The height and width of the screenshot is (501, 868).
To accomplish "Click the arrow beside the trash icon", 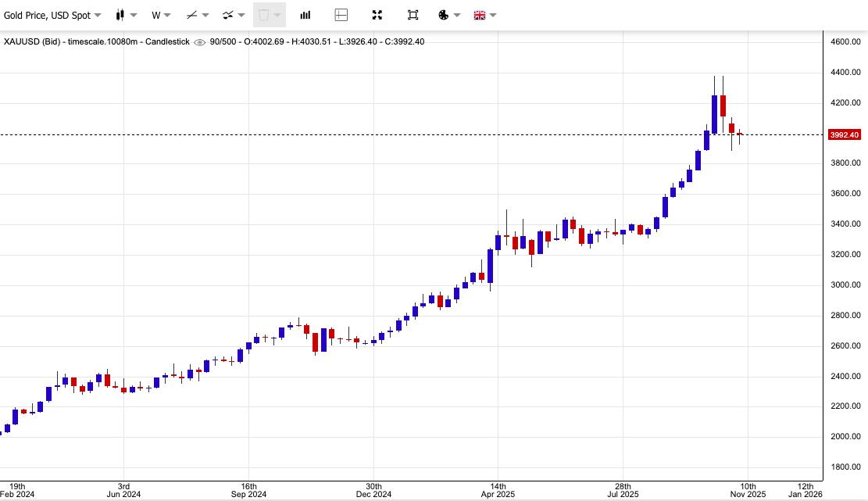I will pyautogui.click(x=277, y=15).
